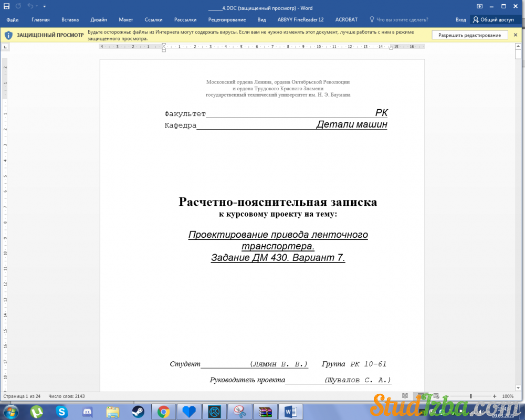Click the 100% zoom level indicator
This screenshot has height=420, width=525.
508,396
